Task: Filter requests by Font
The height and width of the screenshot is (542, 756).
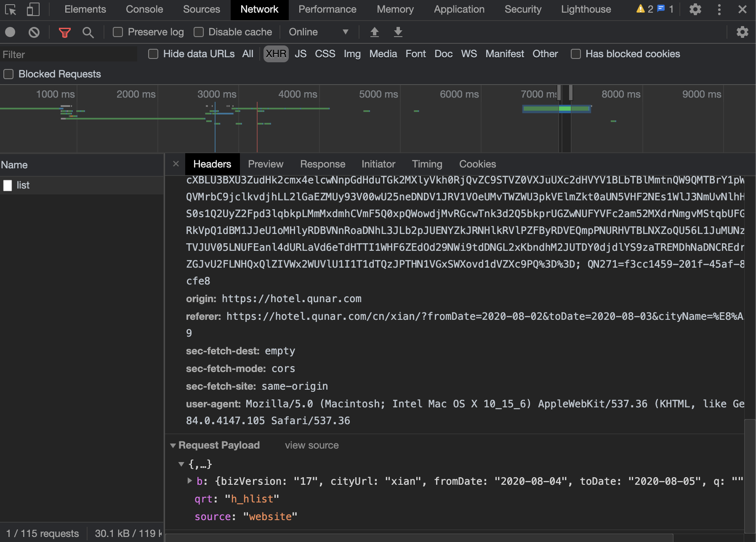Action: [415, 54]
